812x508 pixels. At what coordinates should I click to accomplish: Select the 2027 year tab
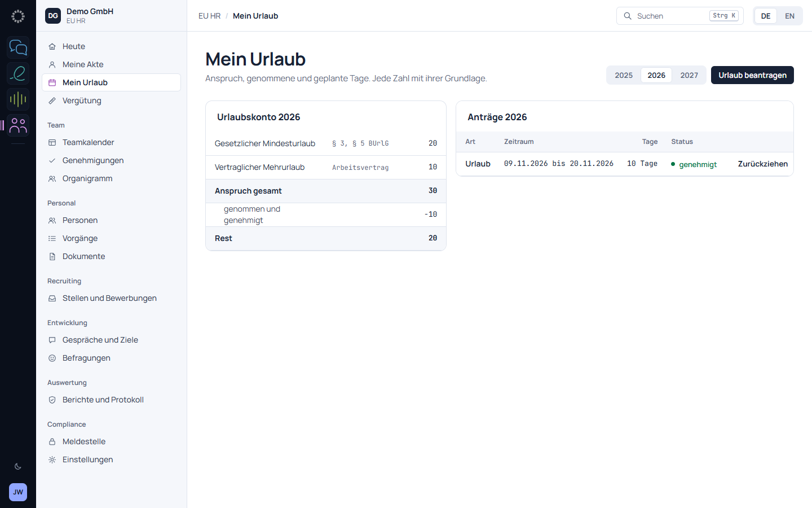(689, 75)
